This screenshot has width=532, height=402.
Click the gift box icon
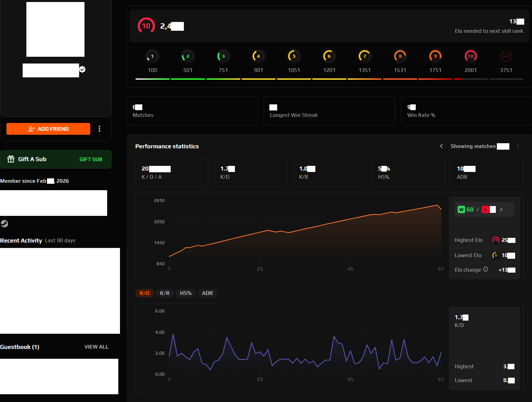click(11, 159)
